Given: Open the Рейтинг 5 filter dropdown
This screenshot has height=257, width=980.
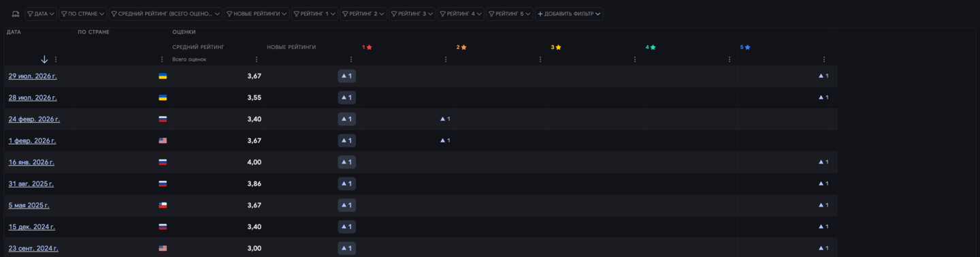Looking at the screenshot, I should tap(510, 14).
